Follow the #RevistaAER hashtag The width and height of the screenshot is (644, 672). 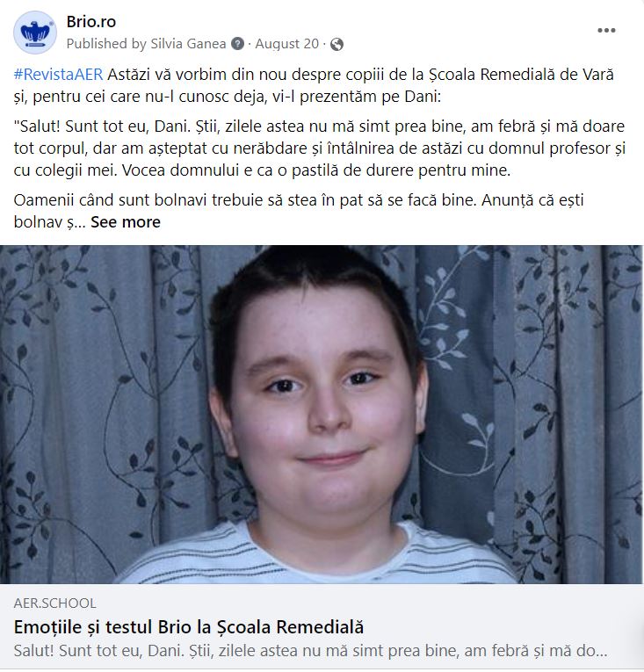click(x=58, y=75)
